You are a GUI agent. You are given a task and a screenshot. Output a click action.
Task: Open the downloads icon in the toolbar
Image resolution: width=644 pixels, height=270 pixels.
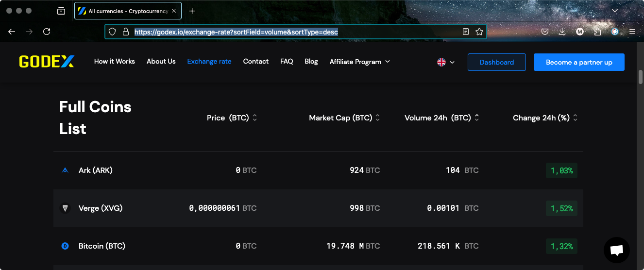coord(562,32)
